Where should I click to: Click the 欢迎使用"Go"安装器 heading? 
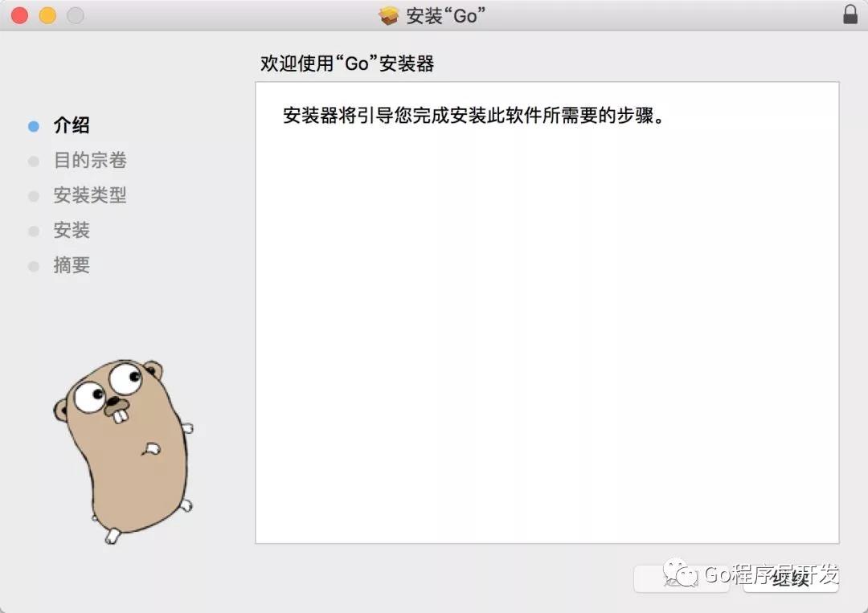pyautogui.click(x=347, y=63)
